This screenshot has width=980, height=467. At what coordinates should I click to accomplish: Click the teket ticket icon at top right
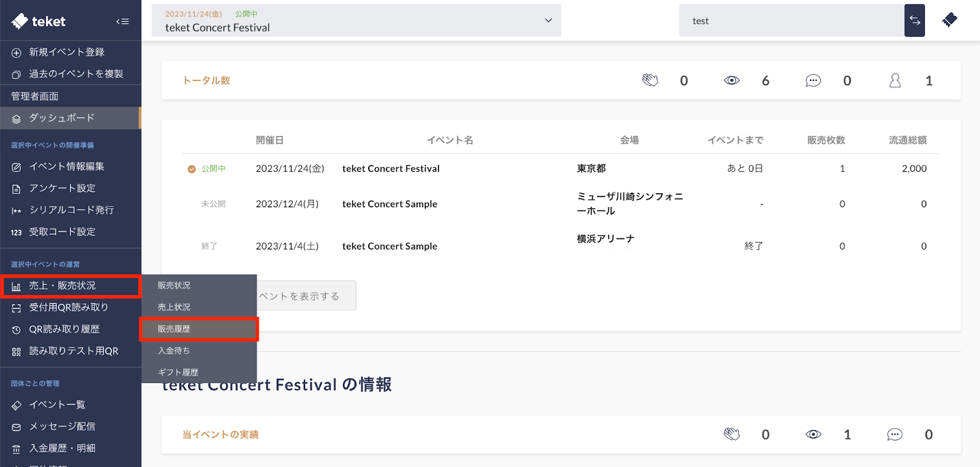[949, 20]
